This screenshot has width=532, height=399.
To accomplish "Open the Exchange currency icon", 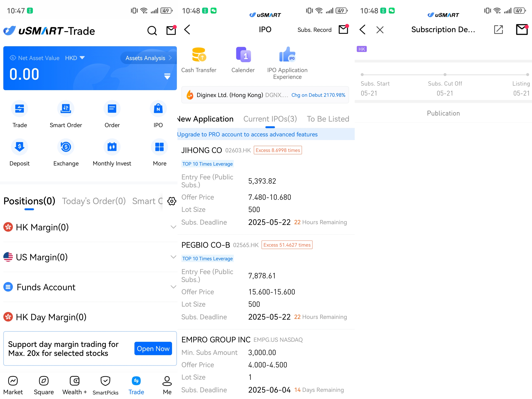I will tap(66, 152).
